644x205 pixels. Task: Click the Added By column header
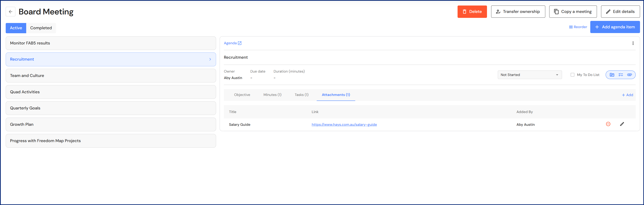point(525,112)
